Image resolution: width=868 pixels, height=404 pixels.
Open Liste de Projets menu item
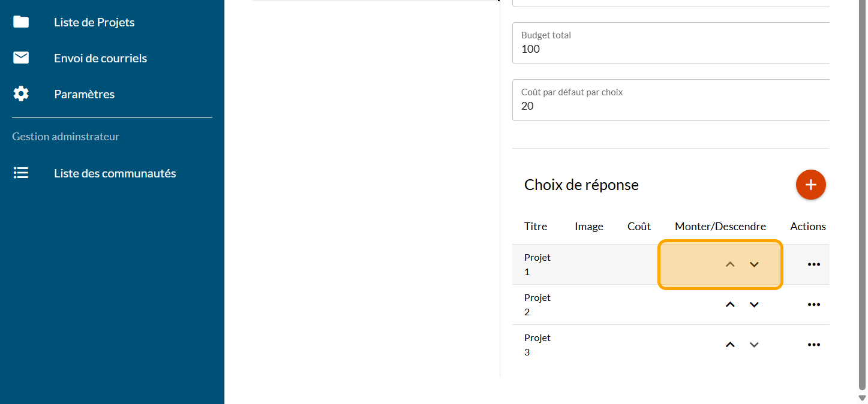pos(94,22)
